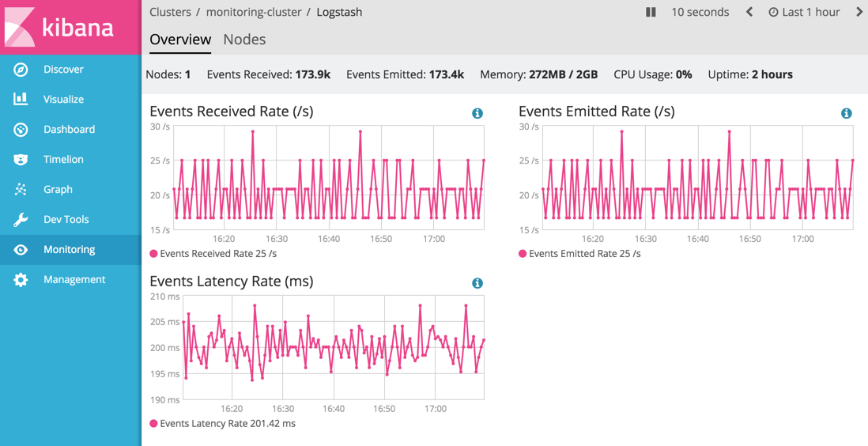Screen dimensions: 868x446
Task: Pause the auto-refresh
Action: pyautogui.click(x=651, y=12)
